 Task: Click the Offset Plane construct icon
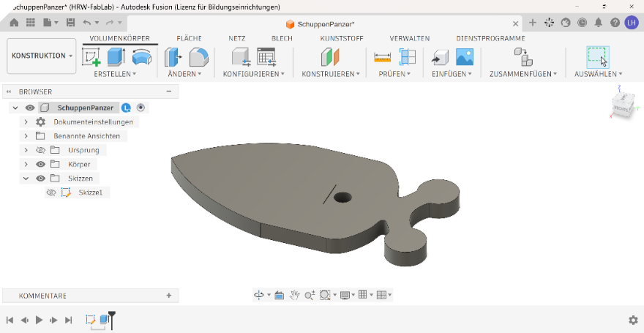[330, 56]
